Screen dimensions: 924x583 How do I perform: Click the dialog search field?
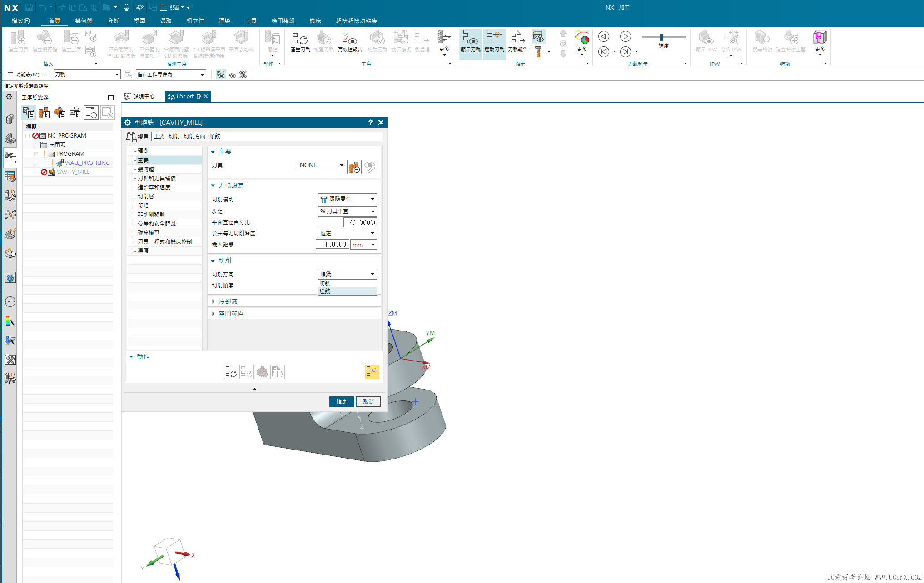pos(267,136)
